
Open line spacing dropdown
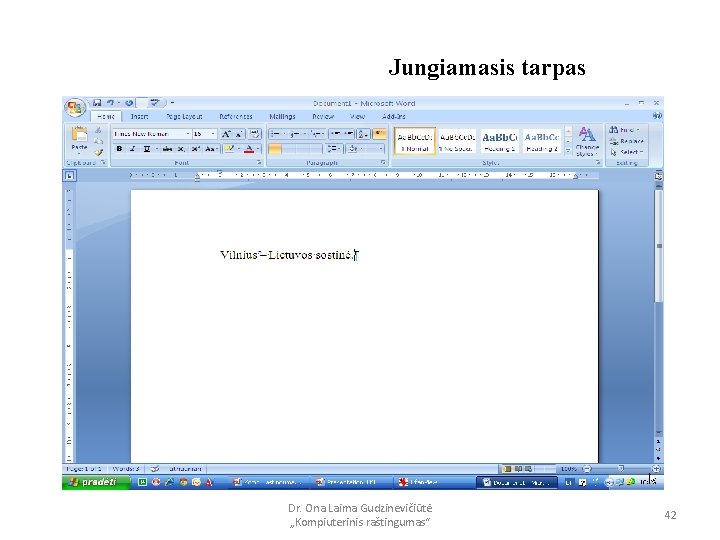point(333,149)
